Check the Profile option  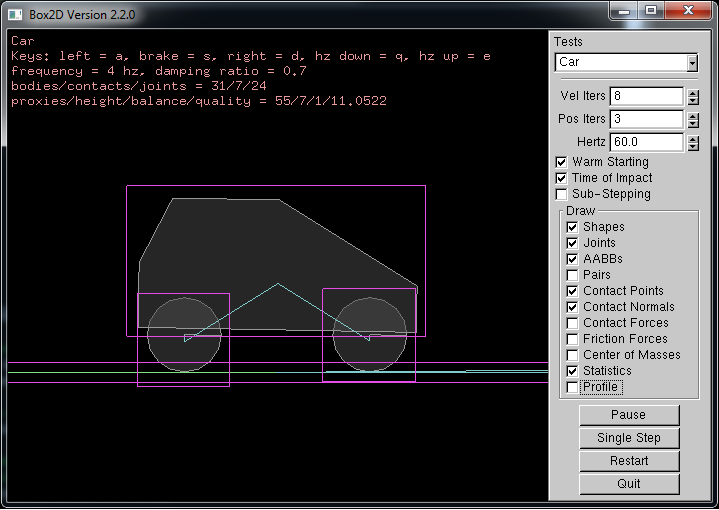573,387
